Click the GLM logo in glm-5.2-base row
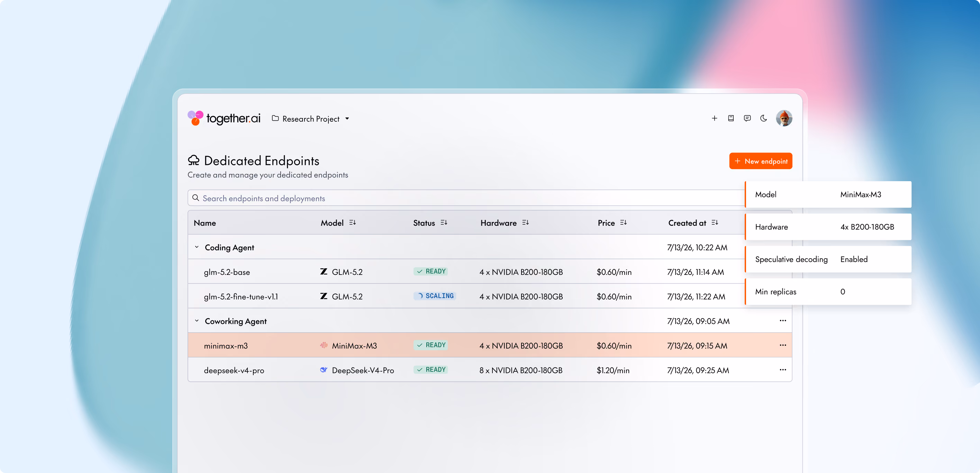The height and width of the screenshot is (473, 980). [x=324, y=271]
